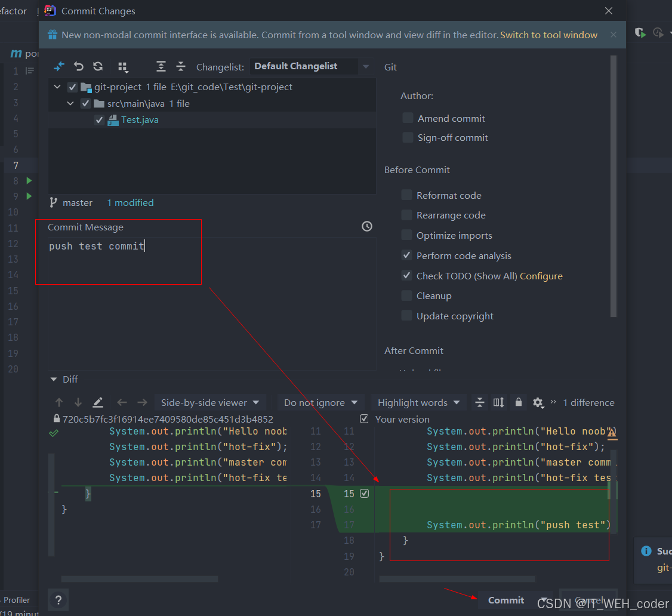Image resolution: width=672 pixels, height=616 pixels.
Task: Uncheck the Check TODO checkbox
Action: pyautogui.click(x=406, y=275)
